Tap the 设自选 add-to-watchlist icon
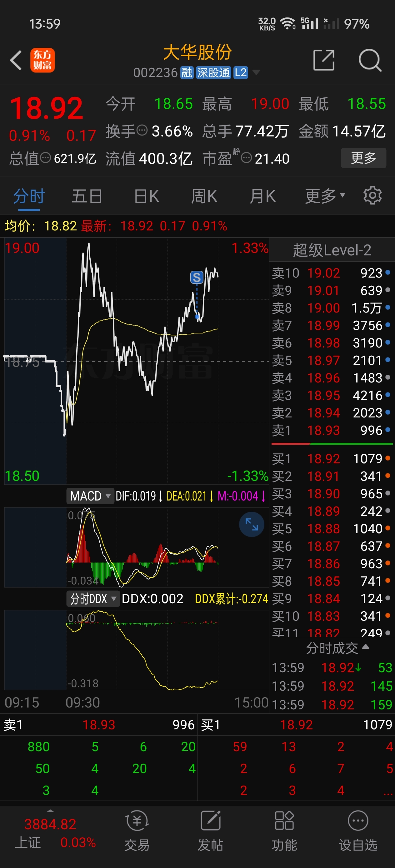The height and width of the screenshot is (868, 395). point(358,831)
